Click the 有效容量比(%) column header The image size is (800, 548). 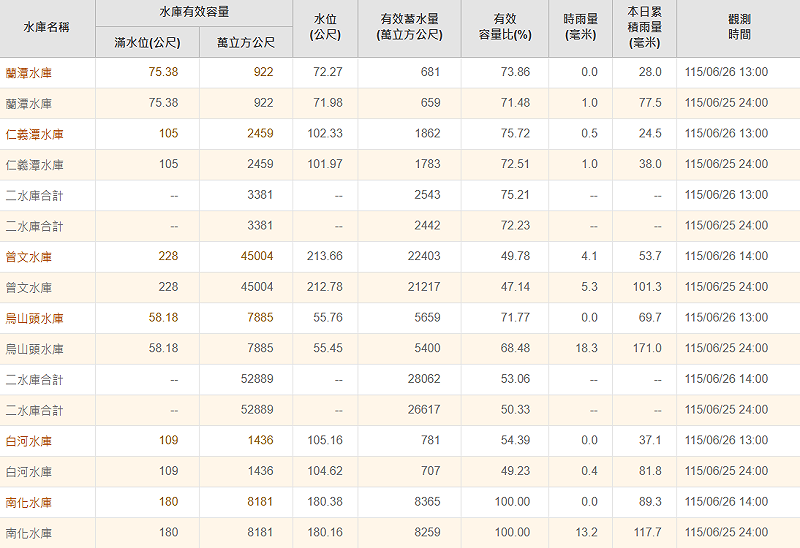click(x=505, y=27)
